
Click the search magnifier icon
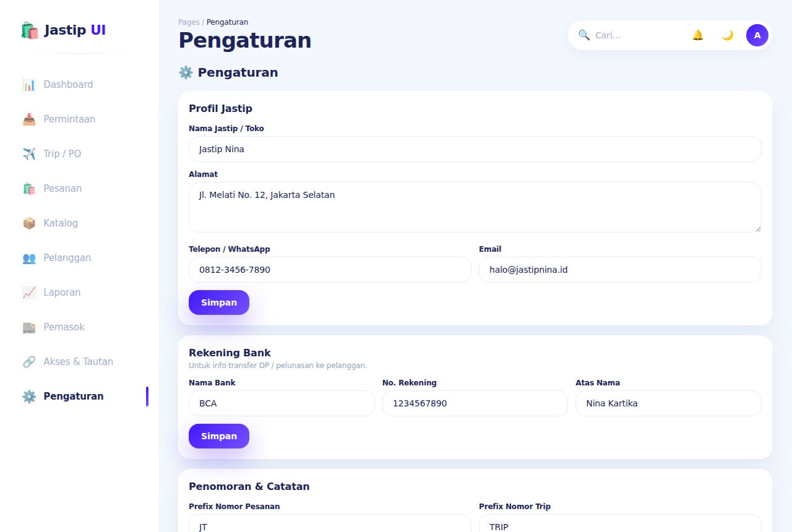(x=584, y=35)
